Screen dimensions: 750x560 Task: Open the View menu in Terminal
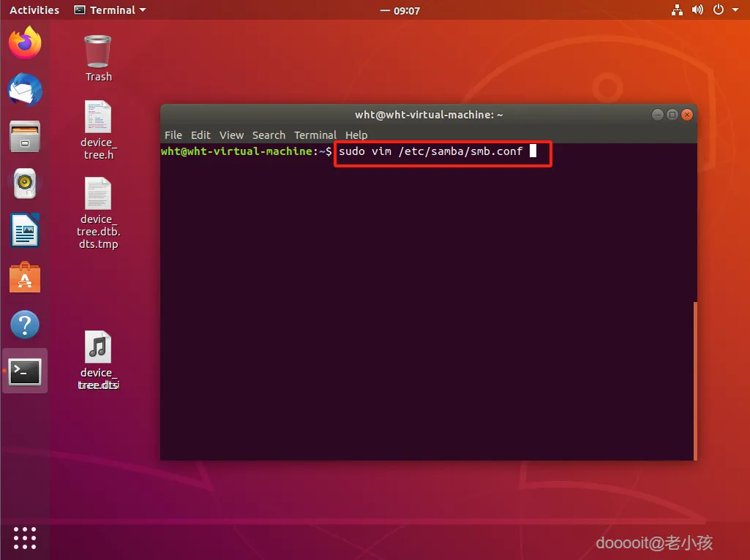pyautogui.click(x=231, y=135)
